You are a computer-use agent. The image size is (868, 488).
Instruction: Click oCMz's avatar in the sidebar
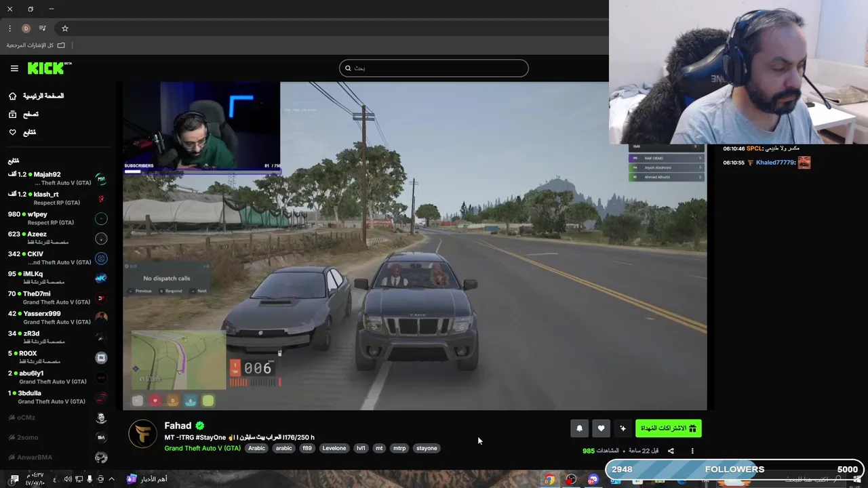click(101, 418)
